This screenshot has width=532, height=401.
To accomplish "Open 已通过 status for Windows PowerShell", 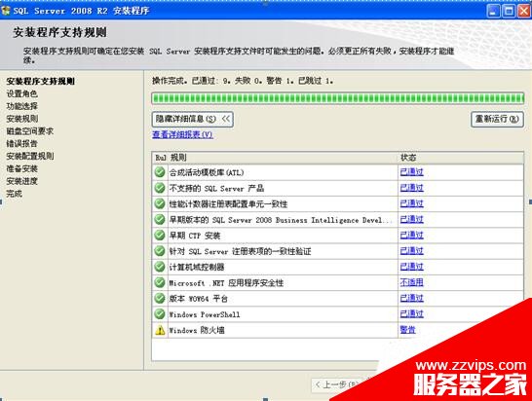I will tap(411, 314).
